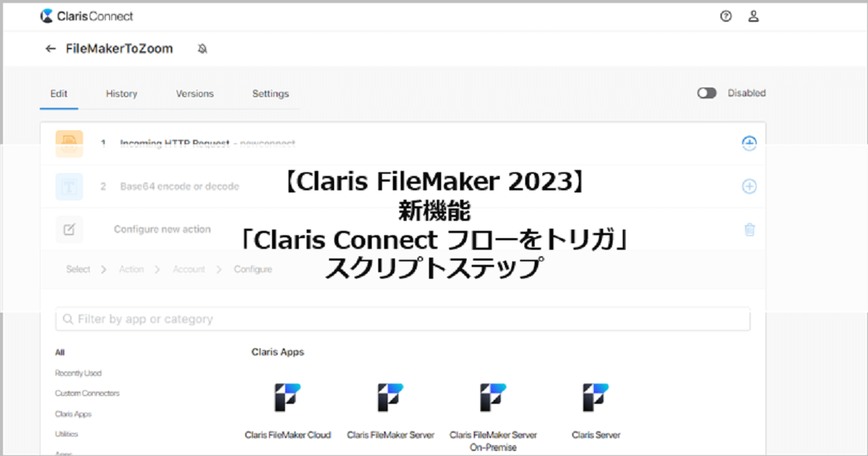This screenshot has height=456, width=868.
Task: Open the Versions tab
Action: [x=195, y=93]
